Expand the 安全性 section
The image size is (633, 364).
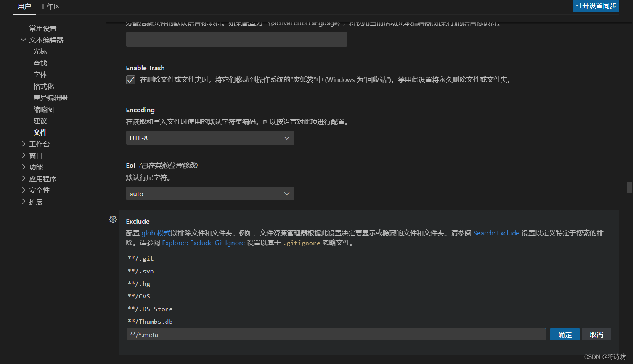24,190
